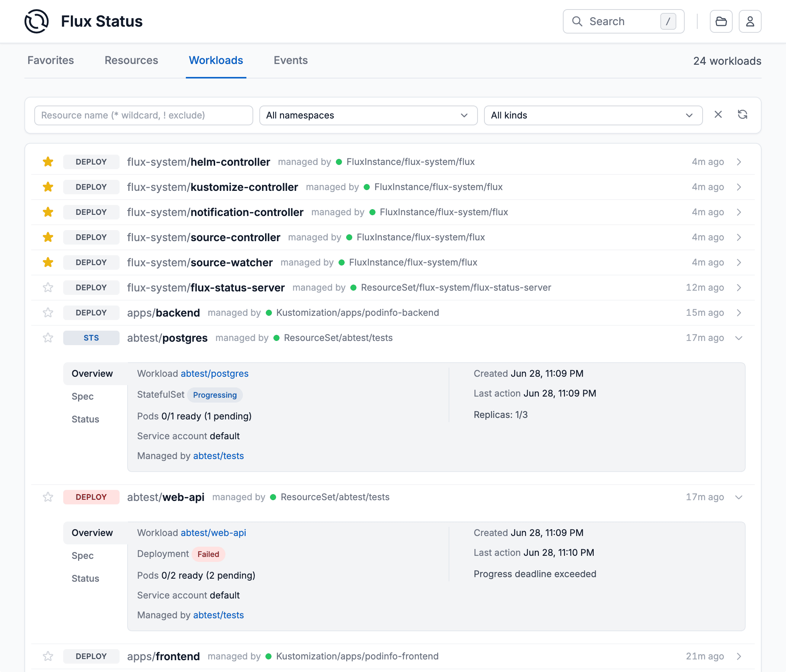This screenshot has height=672, width=786.
Task: Click the STS badge for abtest/postgres
Action: pyautogui.click(x=91, y=338)
